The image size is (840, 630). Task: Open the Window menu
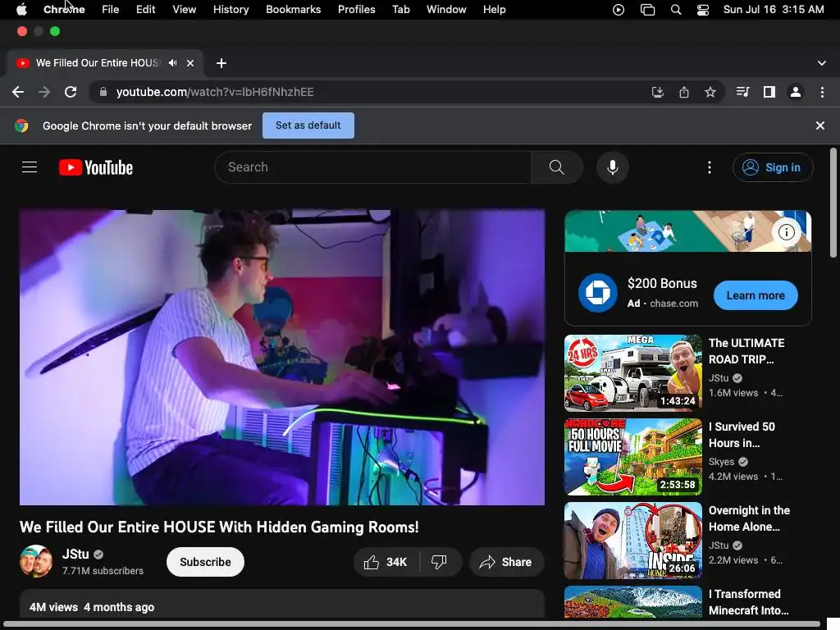click(x=446, y=10)
